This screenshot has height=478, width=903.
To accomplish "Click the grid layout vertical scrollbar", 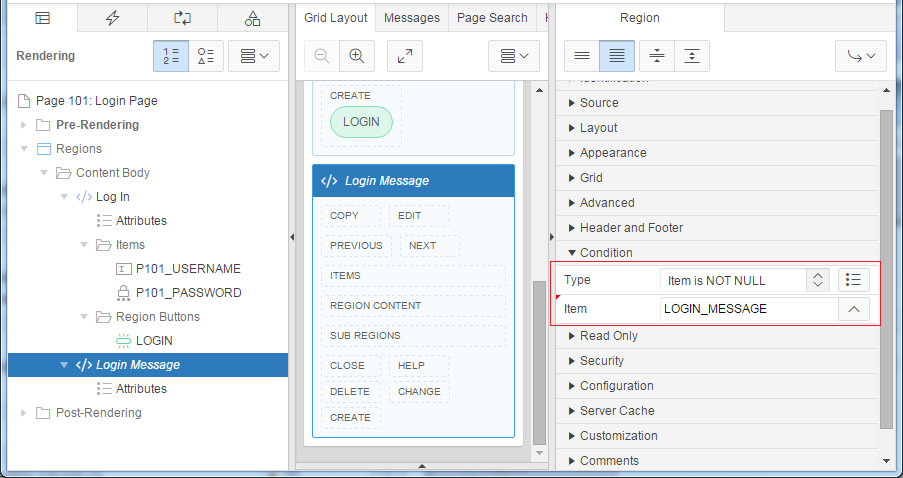I will (x=539, y=363).
